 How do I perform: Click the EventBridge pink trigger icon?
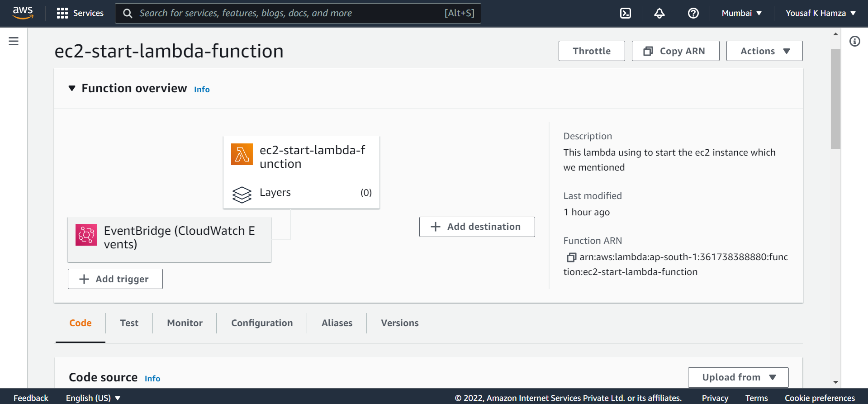pos(86,235)
